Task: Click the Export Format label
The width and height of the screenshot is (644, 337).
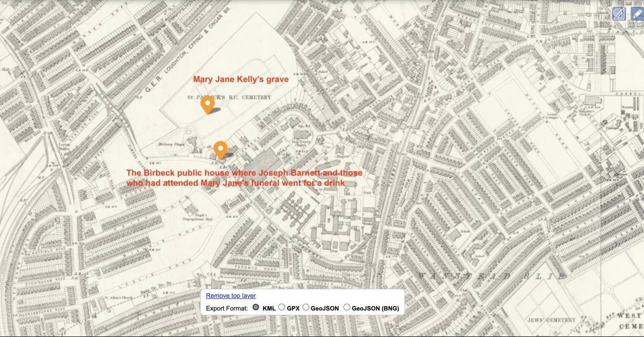Action: tap(227, 308)
